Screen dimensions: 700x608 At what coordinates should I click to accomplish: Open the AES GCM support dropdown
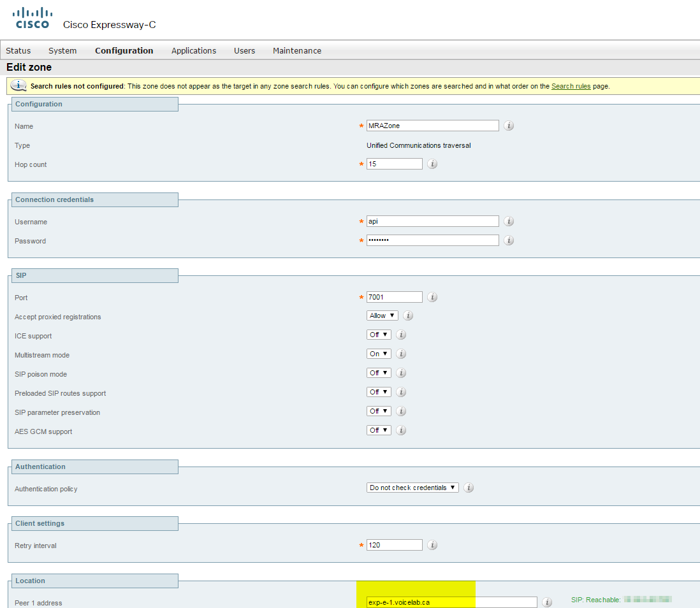tap(379, 431)
